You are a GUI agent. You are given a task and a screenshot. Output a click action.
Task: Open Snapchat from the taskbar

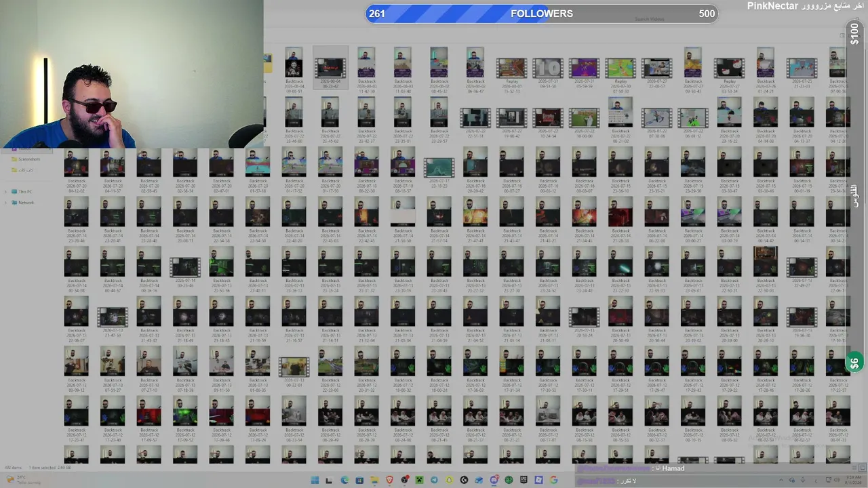click(x=449, y=481)
